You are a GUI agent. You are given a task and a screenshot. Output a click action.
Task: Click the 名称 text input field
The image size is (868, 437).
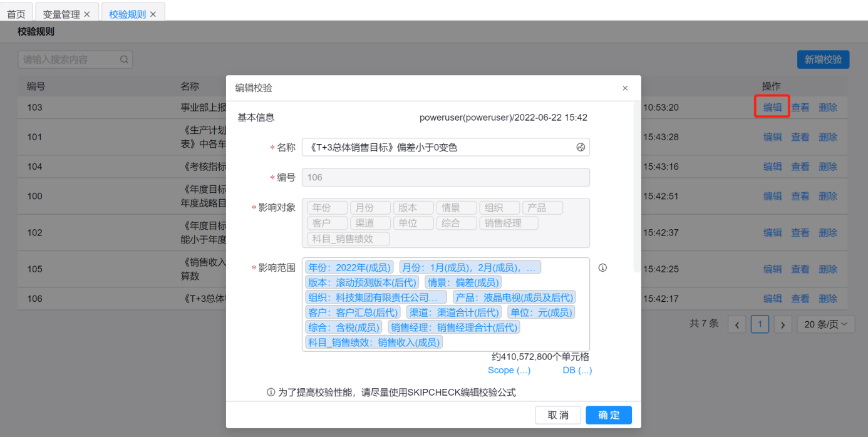(x=438, y=147)
